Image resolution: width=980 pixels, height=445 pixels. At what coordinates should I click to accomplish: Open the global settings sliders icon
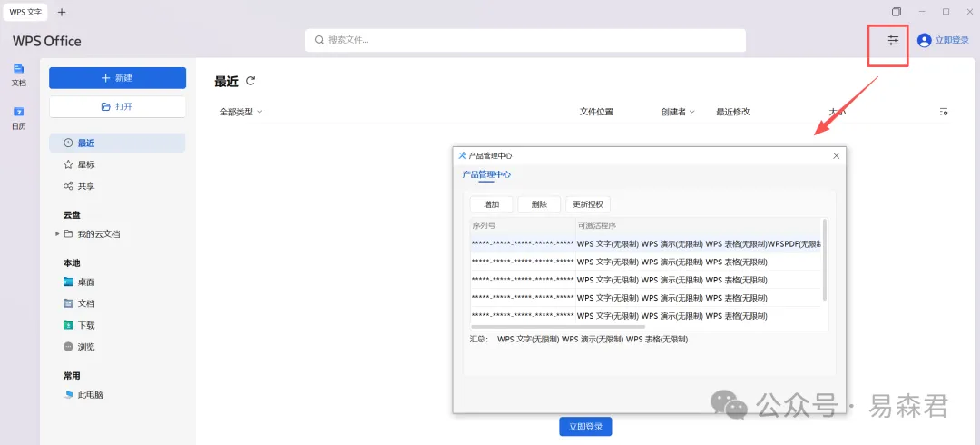(x=893, y=40)
